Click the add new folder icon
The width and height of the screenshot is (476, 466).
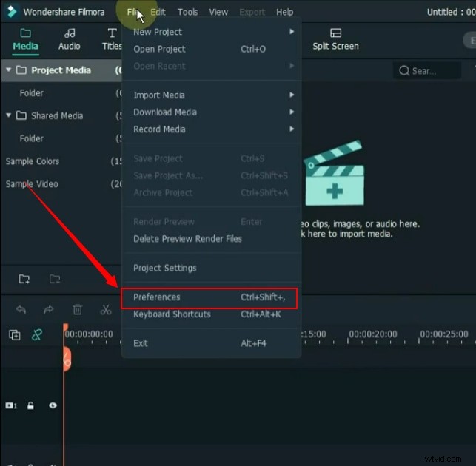[x=24, y=279]
